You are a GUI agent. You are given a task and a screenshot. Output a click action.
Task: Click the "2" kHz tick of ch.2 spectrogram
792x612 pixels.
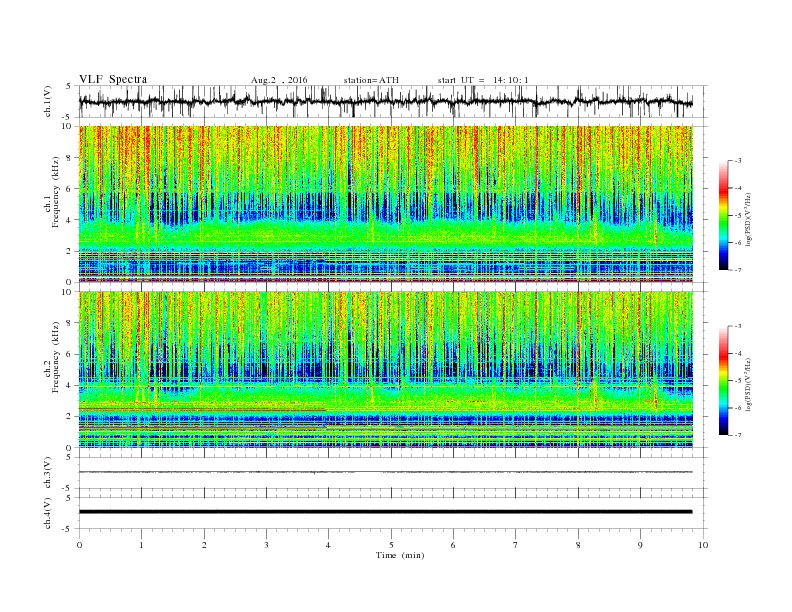click(70, 417)
